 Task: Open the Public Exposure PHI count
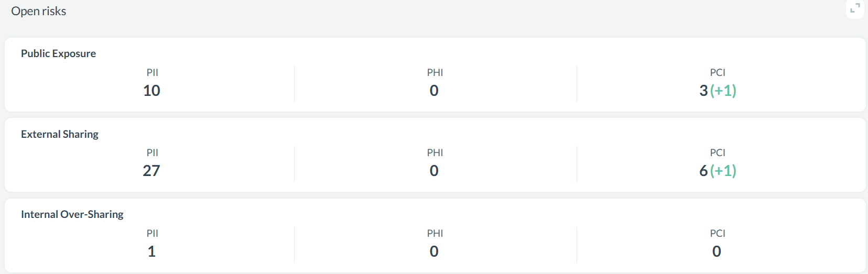click(434, 91)
